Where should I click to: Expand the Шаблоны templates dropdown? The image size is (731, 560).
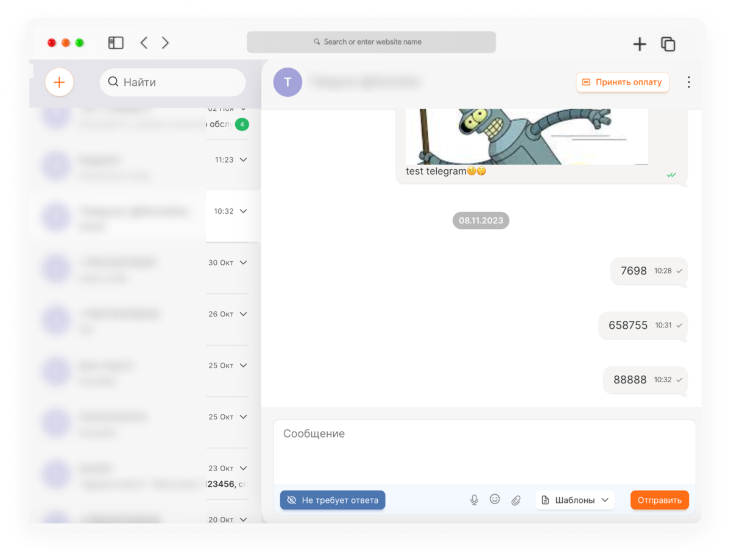[575, 500]
